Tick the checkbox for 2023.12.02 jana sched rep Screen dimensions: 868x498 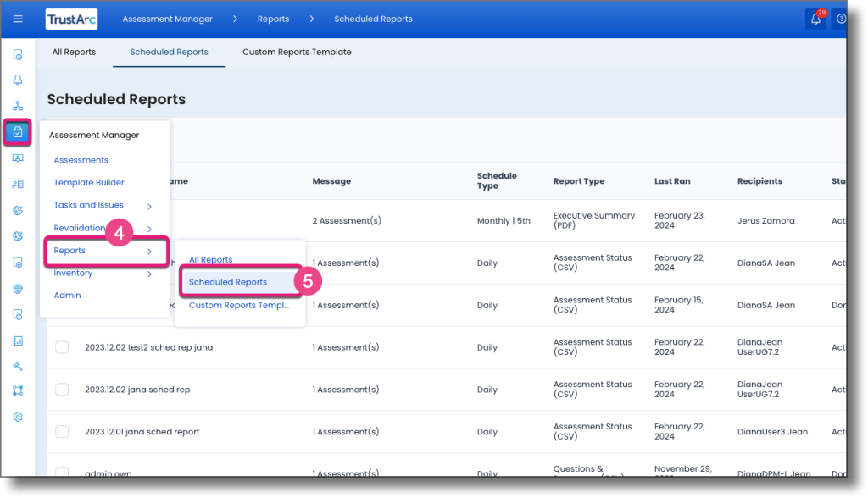click(x=62, y=389)
